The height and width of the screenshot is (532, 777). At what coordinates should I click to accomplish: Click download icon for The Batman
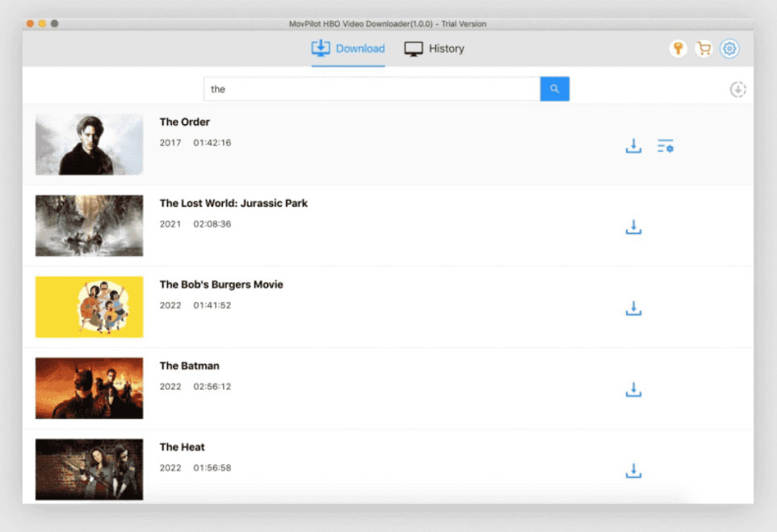pos(633,390)
